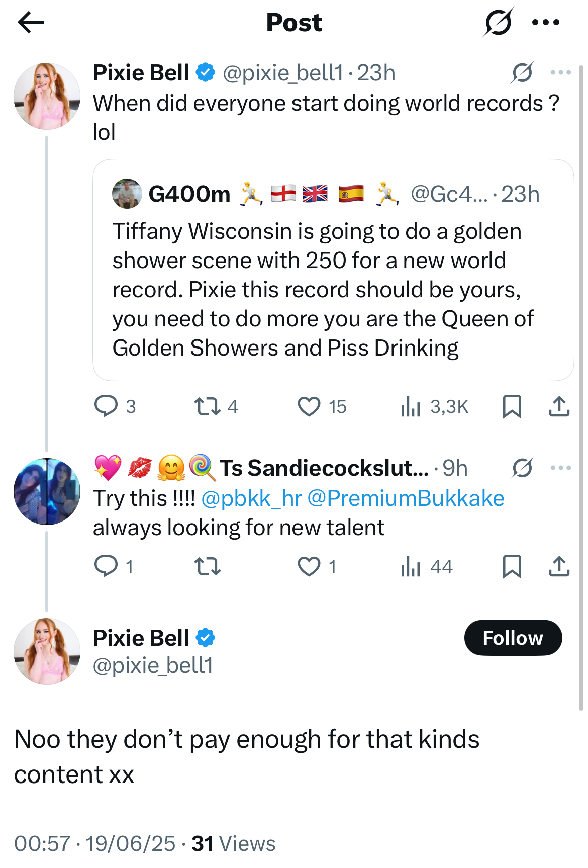Screen dimensions: 588x868
Task: Open three-dot menu in the Post header
Action: click(x=546, y=23)
